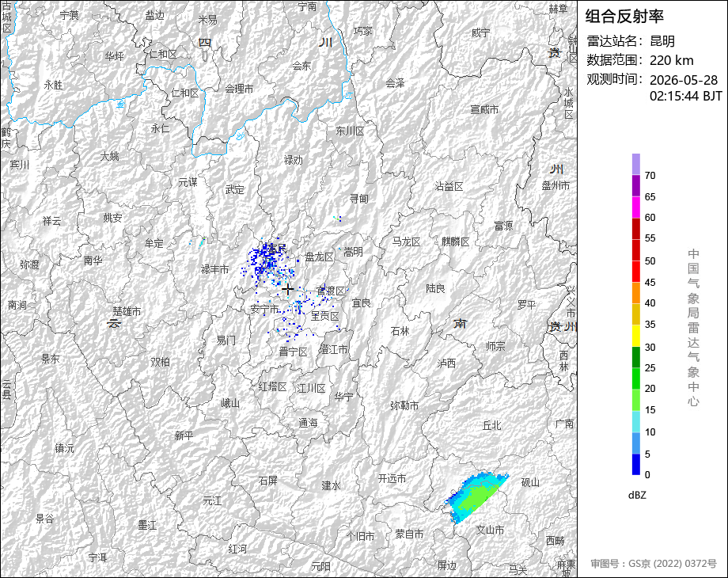This screenshot has width=728, height=578.
Task: Click legend value 15
Action: click(650, 410)
